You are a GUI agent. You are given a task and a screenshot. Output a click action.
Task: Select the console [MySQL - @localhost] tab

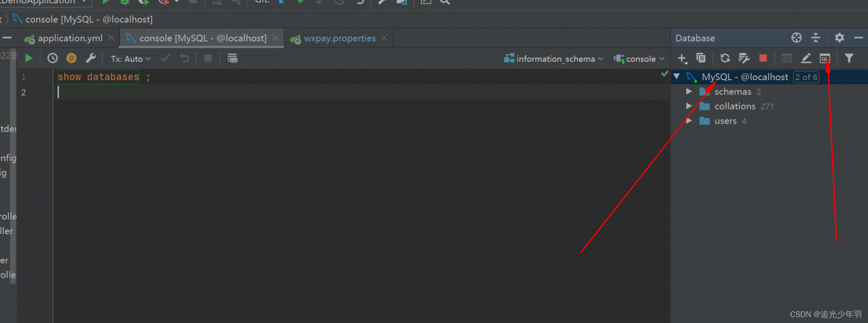[203, 38]
